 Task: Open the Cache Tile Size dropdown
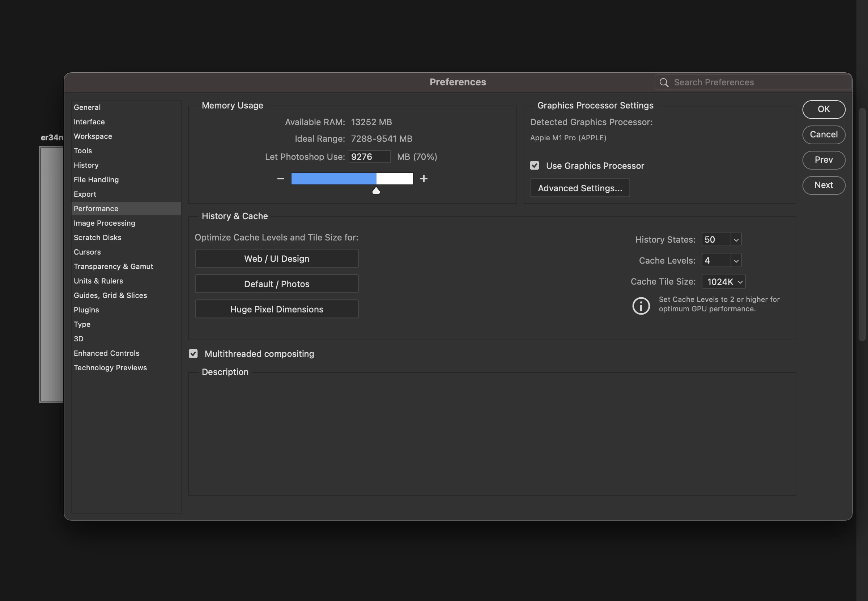(723, 282)
